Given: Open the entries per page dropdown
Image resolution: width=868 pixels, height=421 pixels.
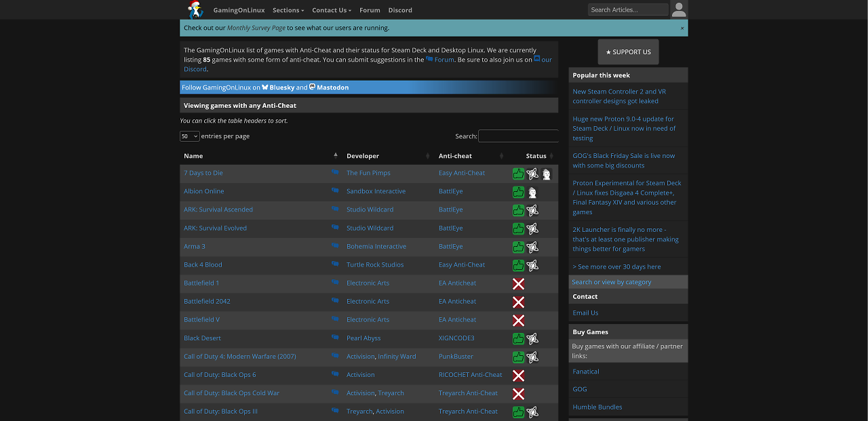Looking at the screenshot, I should click(x=189, y=136).
